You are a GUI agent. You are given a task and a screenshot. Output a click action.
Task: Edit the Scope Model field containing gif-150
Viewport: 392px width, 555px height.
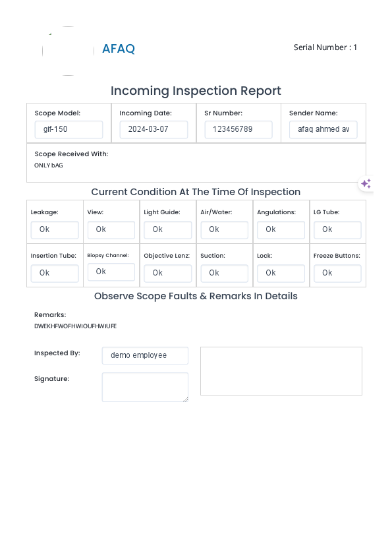tap(69, 129)
